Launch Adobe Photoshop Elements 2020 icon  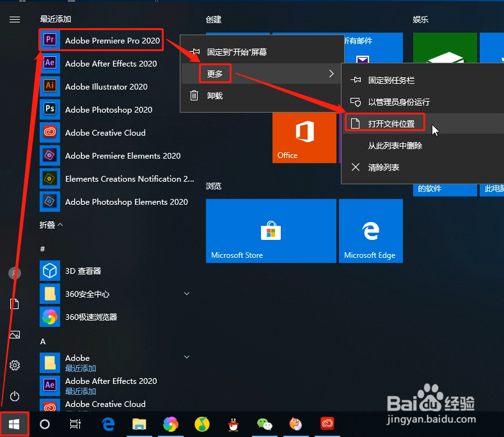click(x=50, y=202)
